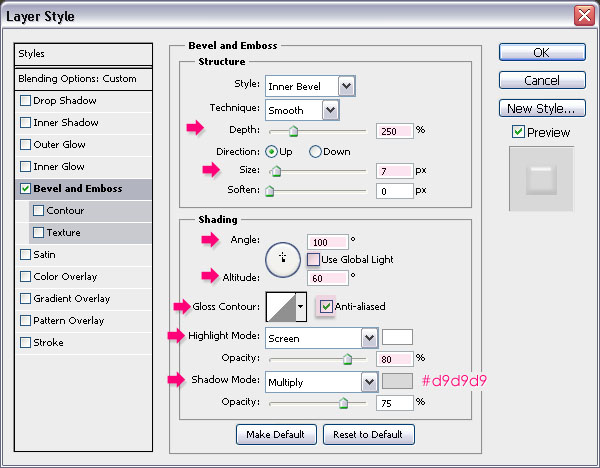
Task: Select the Down direction radio button
Action: point(315,152)
